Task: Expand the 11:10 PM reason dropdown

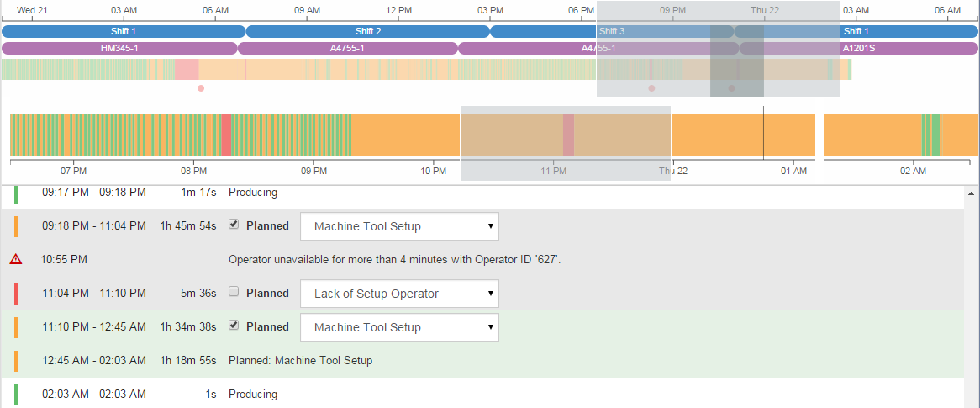Action: 399,327
